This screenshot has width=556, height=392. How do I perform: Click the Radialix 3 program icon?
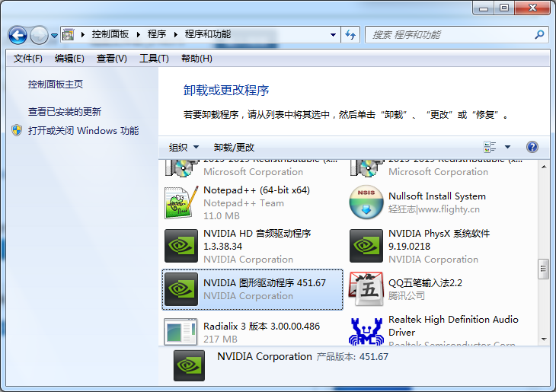pyautogui.click(x=181, y=331)
